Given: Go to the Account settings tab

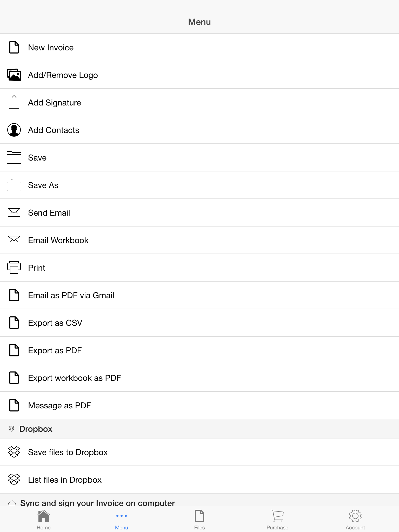Looking at the screenshot, I should pos(355,520).
